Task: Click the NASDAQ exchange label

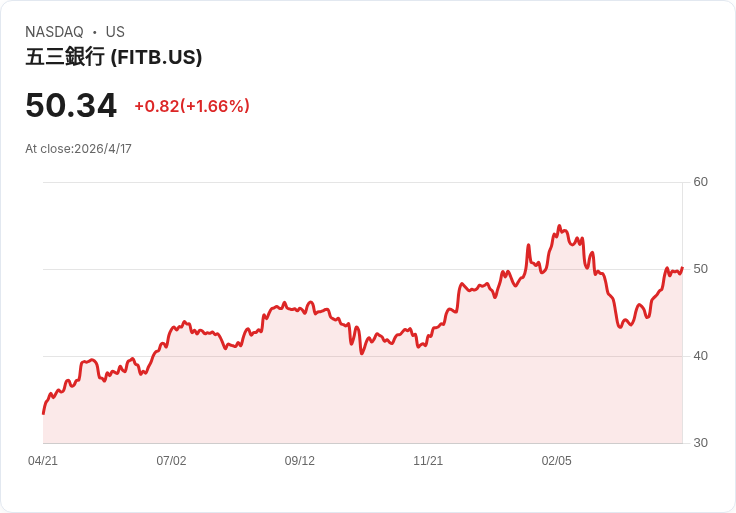Action: [x=54, y=32]
